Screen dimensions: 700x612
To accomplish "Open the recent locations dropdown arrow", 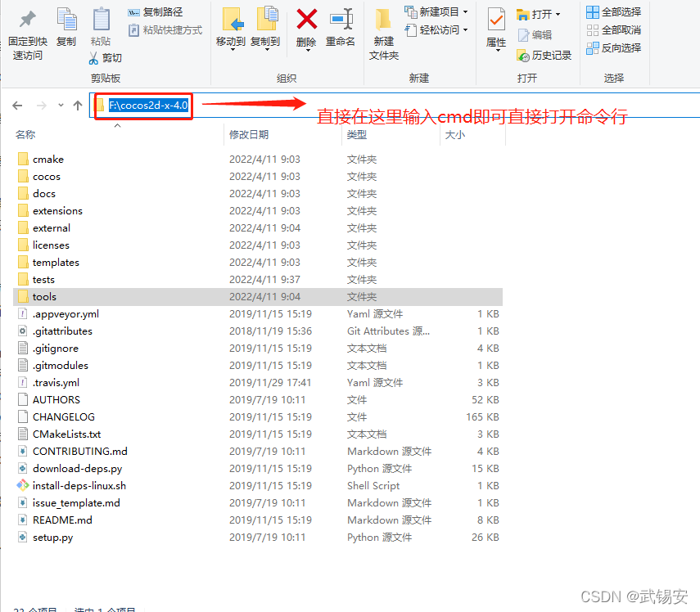I will pyautogui.click(x=61, y=106).
